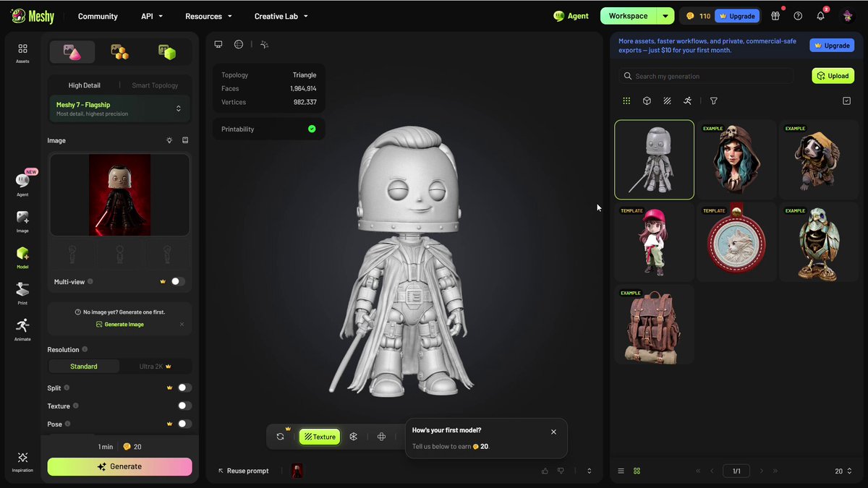
Task: Open the Workspace dropdown arrow
Action: pyautogui.click(x=665, y=16)
